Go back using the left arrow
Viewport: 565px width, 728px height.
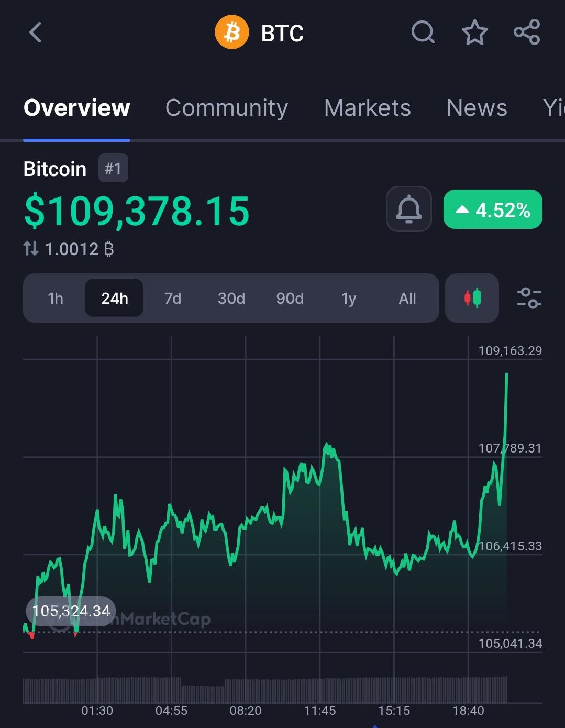[x=35, y=32]
